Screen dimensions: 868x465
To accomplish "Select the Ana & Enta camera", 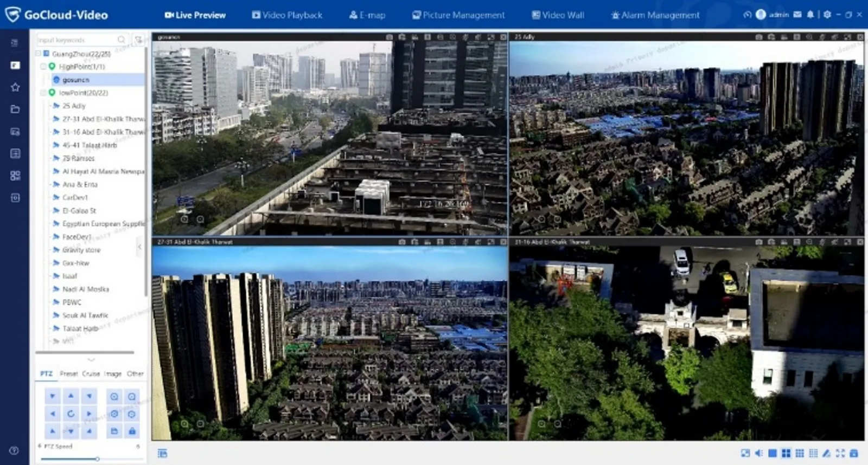I will pos(80,184).
